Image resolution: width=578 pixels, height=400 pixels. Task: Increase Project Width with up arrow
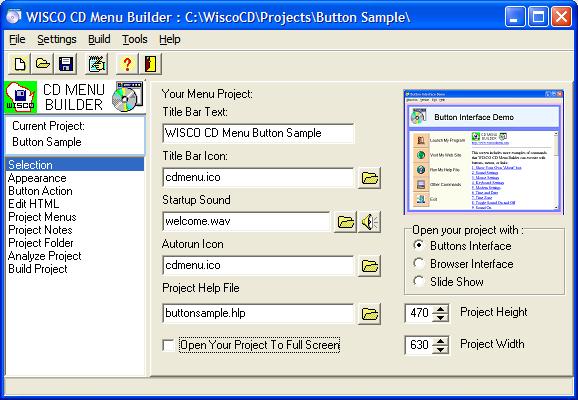pos(440,341)
